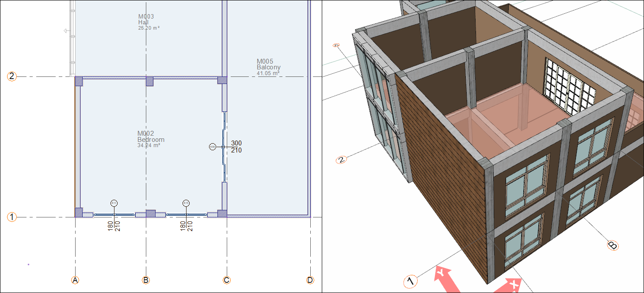Select the right window tag K15 circle

pyautogui.click(x=186, y=203)
